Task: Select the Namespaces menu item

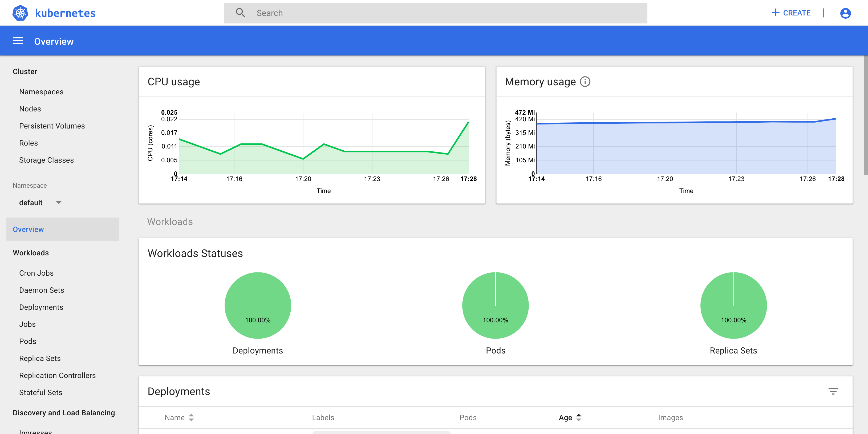Action: [42, 92]
